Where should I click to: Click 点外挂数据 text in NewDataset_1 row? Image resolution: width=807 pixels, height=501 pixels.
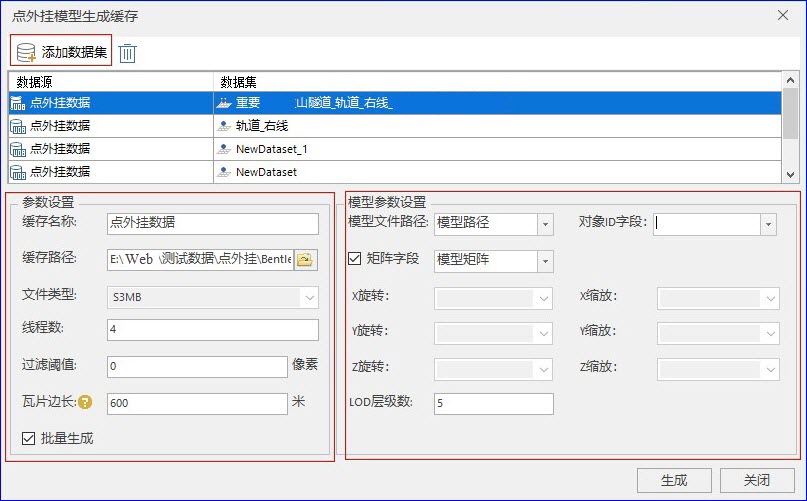60,149
